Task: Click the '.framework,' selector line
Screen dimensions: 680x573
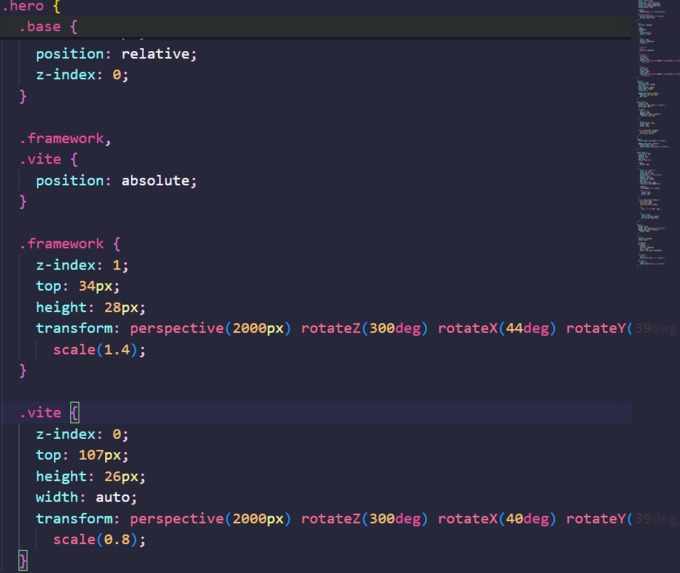Action: (x=65, y=138)
